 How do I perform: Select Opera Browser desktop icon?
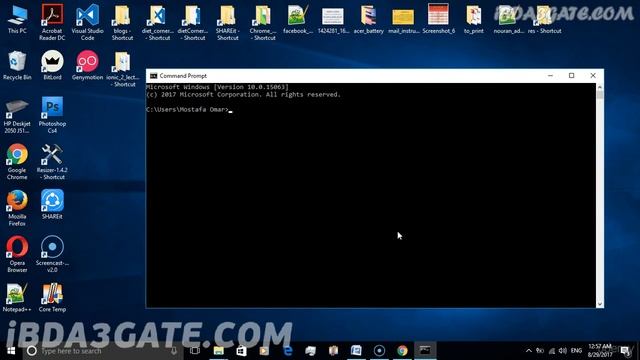pos(17,254)
